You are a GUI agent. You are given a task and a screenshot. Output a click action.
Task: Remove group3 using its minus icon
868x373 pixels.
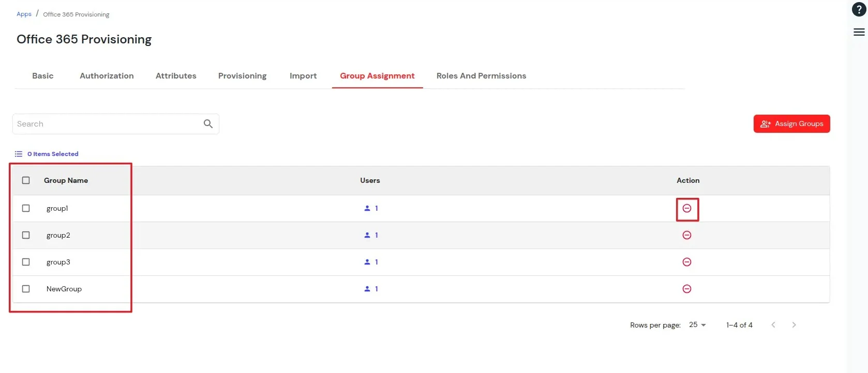pos(687,262)
